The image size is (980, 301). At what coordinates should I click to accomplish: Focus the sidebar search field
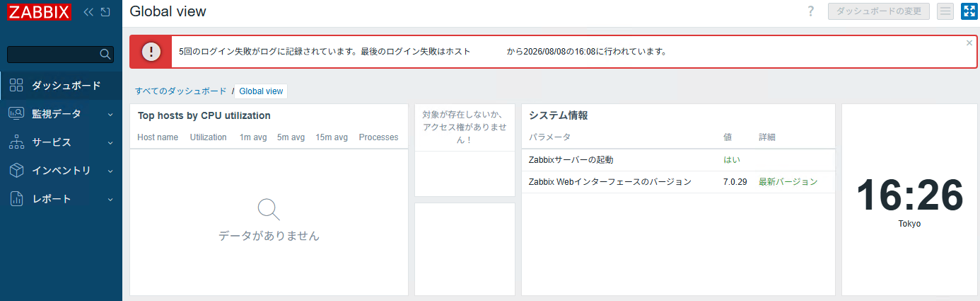[60, 55]
